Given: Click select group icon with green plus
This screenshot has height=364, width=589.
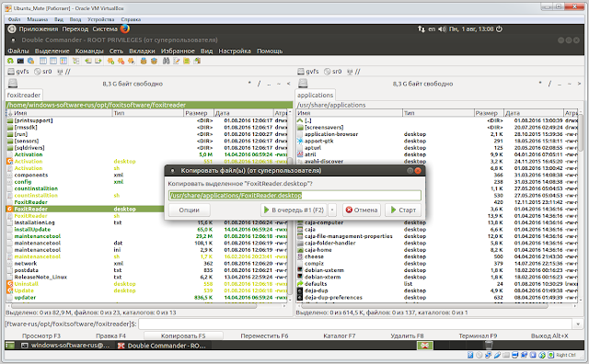Looking at the screenshot, I should coord(110,61).
